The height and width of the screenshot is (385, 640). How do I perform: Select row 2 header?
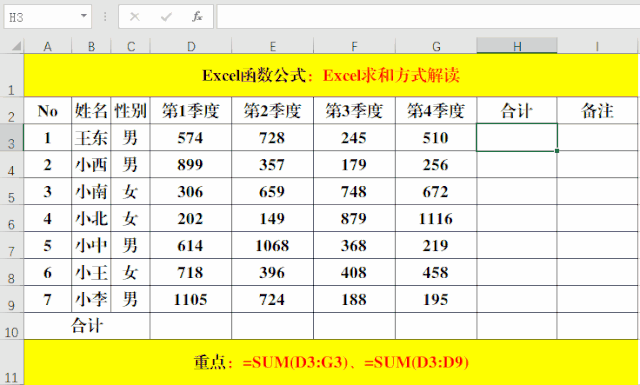pyautogui.click(x=11, y=110)
